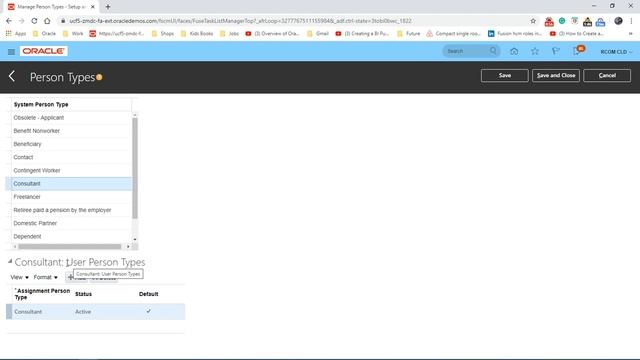
Task: Click the black-and-yellow extension icon
Action: (587, 21)
